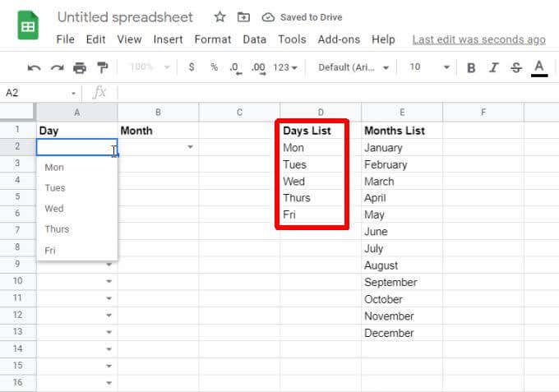
Task: Toggle bold formatting
Action: [x=471, y=68]
